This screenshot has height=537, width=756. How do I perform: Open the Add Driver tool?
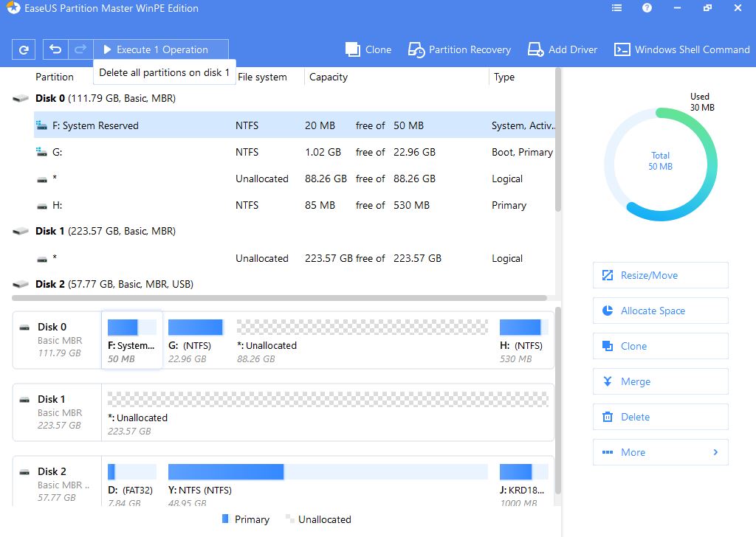coord(562,50)
